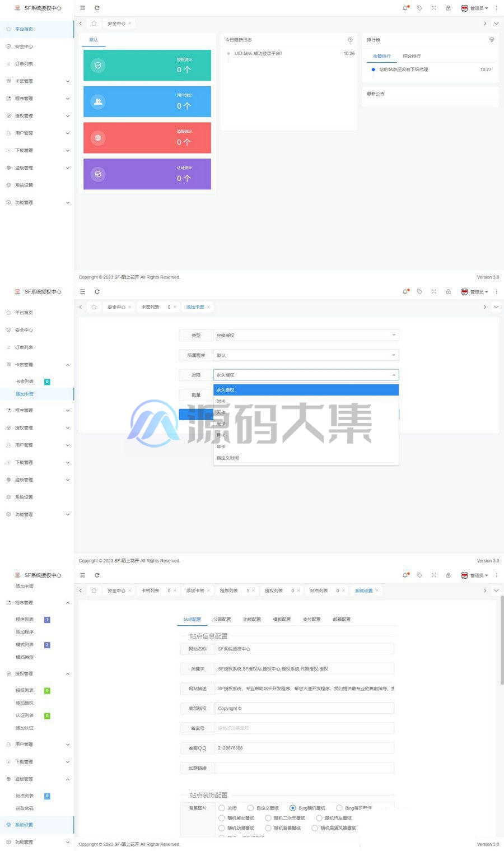Image resolution: width=504 pixels, height=851 pixels.
Task: Open 添加认证 in the sidebar
Action: click(25, 728)
